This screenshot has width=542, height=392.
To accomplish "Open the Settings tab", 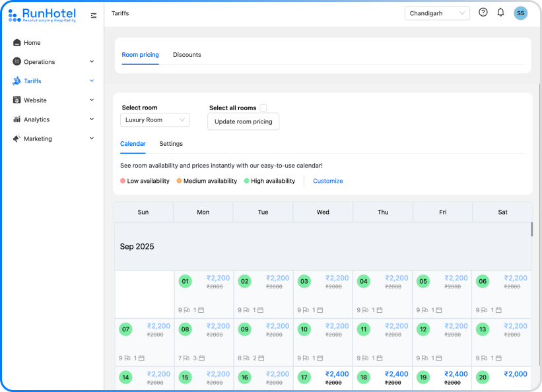I will pos(171,144).
